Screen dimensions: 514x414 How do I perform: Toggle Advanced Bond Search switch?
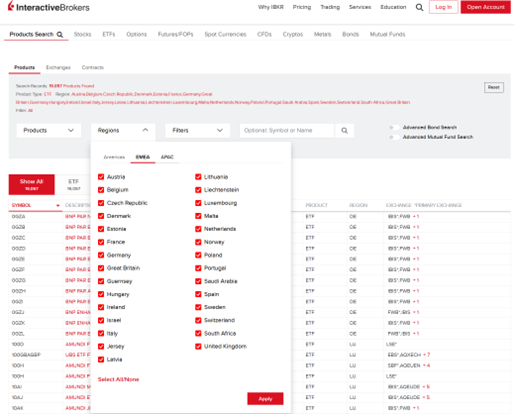[x=394, y=127]
